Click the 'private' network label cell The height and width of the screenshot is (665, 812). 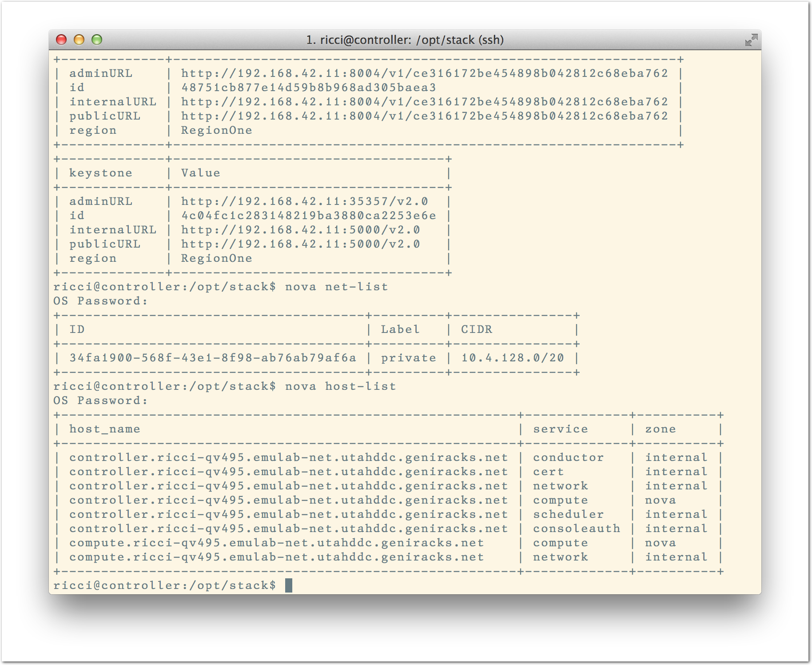(409, 358)
